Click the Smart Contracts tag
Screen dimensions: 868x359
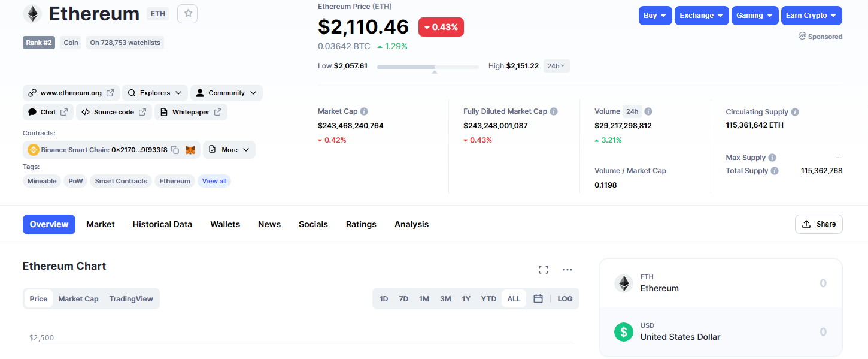pos(121,181)
